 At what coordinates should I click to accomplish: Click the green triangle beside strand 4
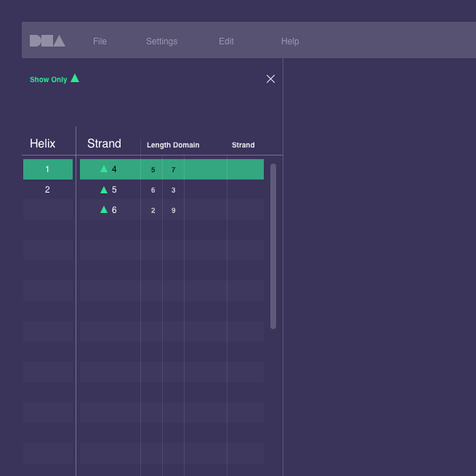click(x=104, y=169)
